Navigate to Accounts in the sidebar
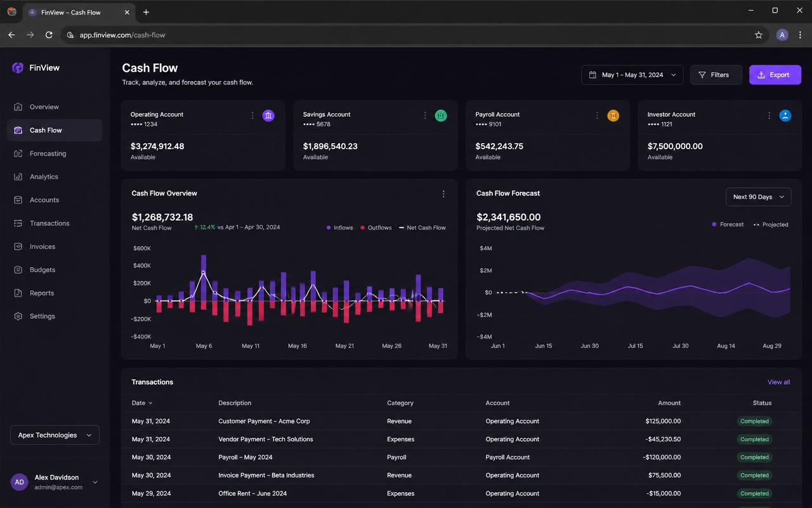Viewport: 812px width, 508px height. tap(55, 200)
